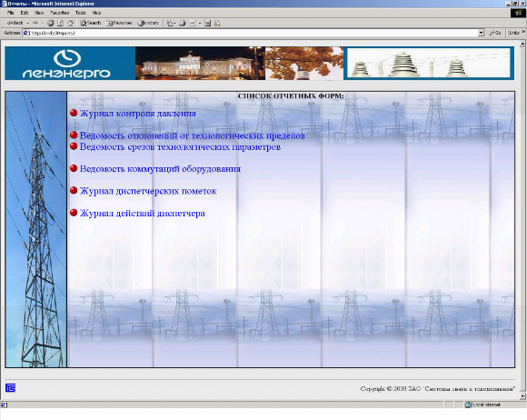Viewport: 527px width, 420px height.
Task: Open the File menu
Action: click(x=10, y=13)
